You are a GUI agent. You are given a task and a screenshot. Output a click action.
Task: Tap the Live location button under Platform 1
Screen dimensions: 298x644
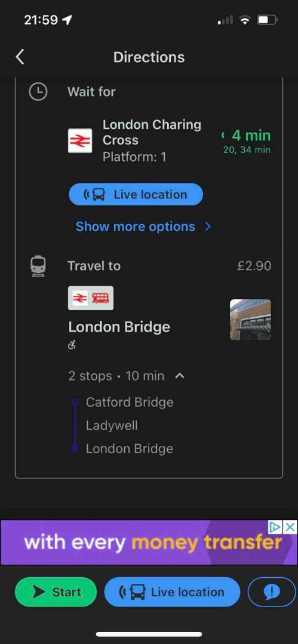[136, 194]
